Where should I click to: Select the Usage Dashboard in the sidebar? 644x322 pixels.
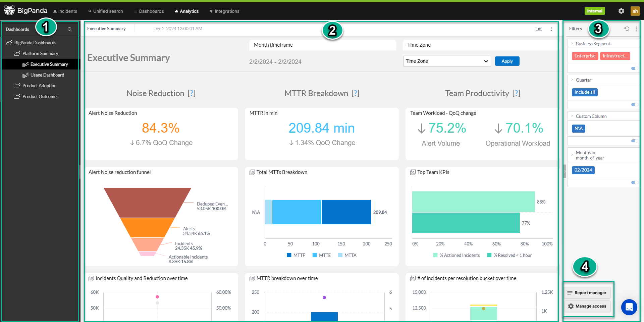(47, 75)
